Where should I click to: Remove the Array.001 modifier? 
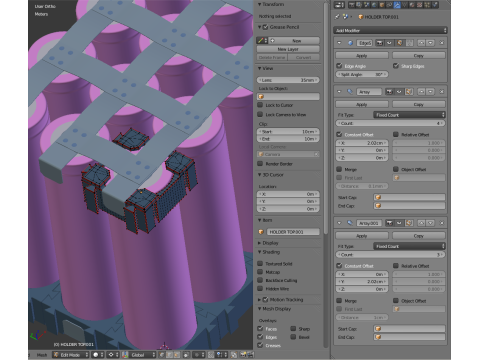pos(441,223)
